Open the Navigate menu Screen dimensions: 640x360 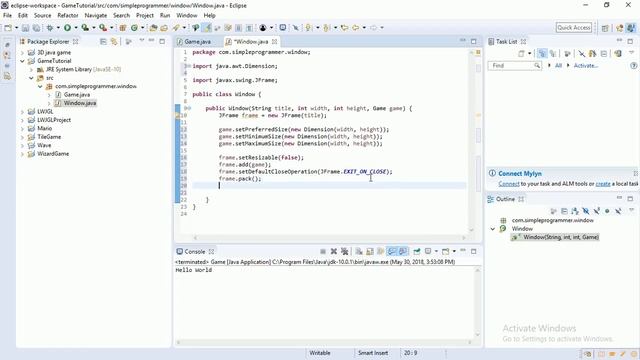click(x=96, y=15)
